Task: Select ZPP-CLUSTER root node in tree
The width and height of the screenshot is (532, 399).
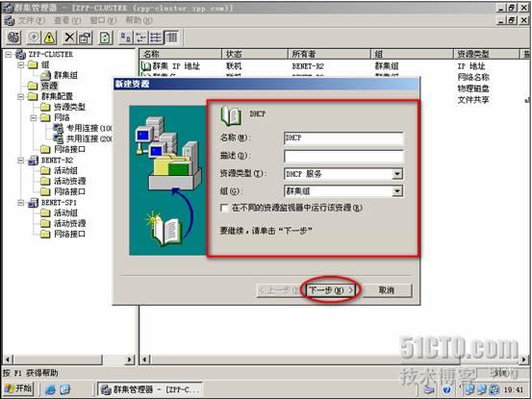Action: [50, 54]
